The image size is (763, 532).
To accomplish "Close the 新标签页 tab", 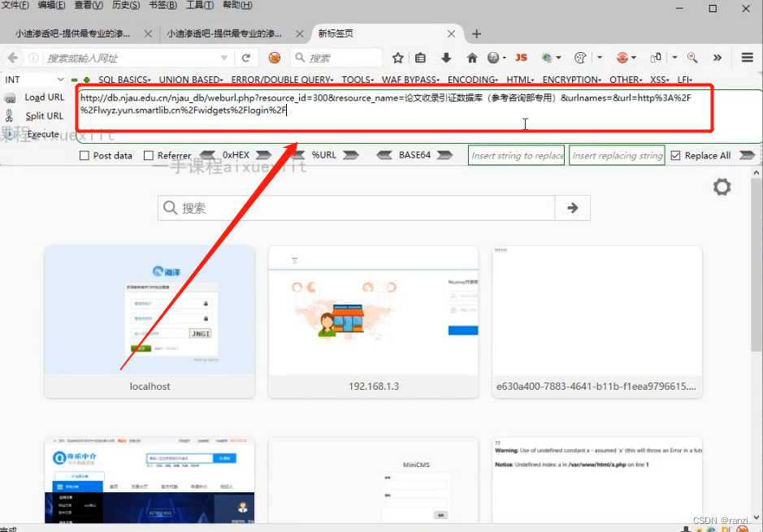I will pos(451,33).
